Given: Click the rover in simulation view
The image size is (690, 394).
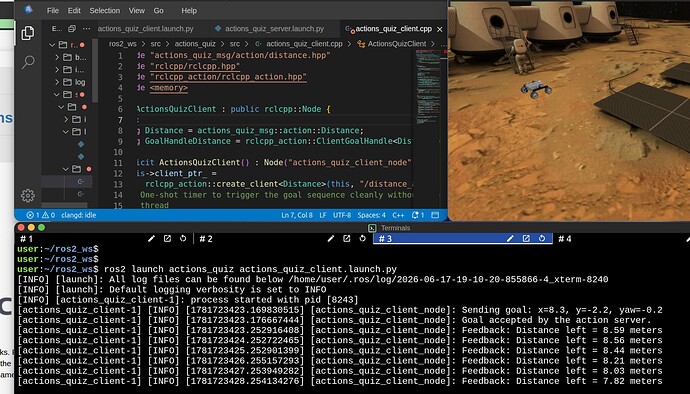Looking at the screenshot, I should (x=536, y=89).
